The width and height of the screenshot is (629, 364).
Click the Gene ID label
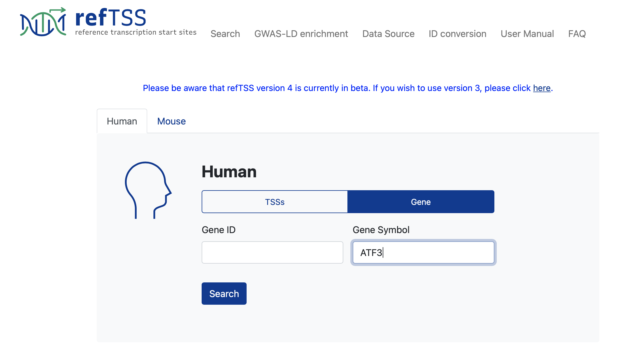[218, 230]
